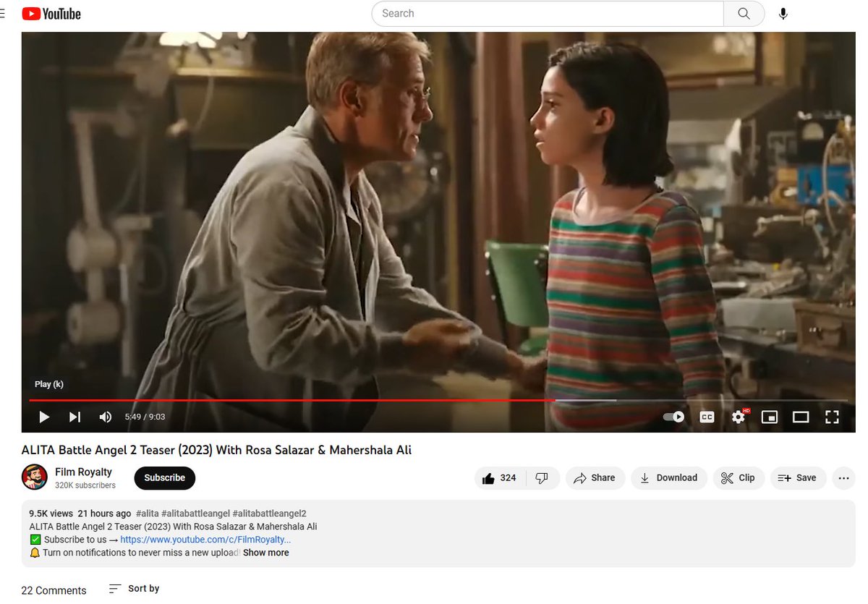Click the magnifying glass search button

(744, 14)
